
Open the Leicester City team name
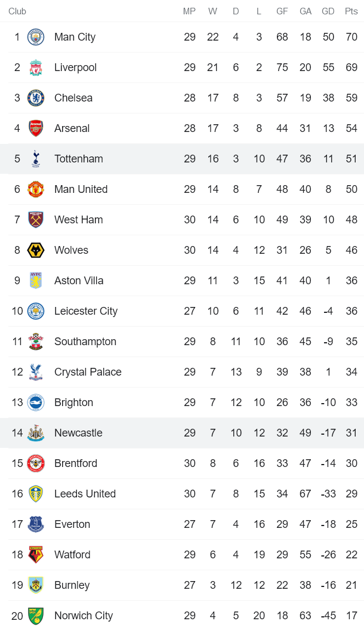(x=86, y=311)
